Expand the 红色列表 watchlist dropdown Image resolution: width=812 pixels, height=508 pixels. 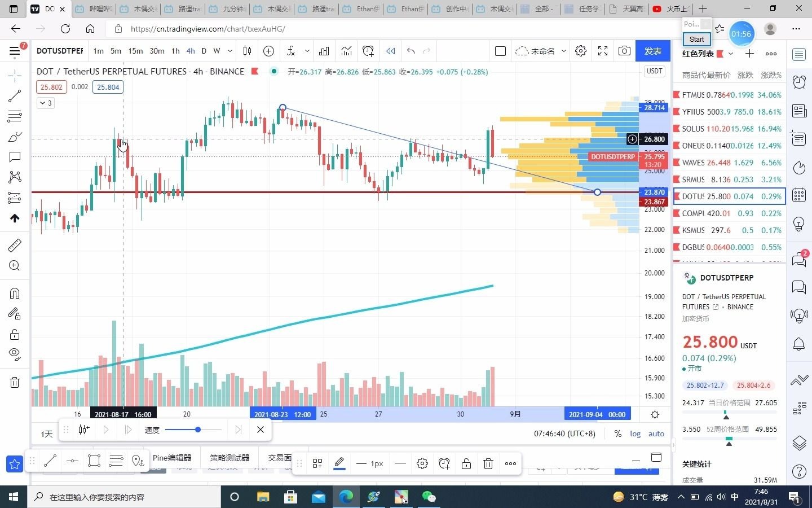pos(731,54)
